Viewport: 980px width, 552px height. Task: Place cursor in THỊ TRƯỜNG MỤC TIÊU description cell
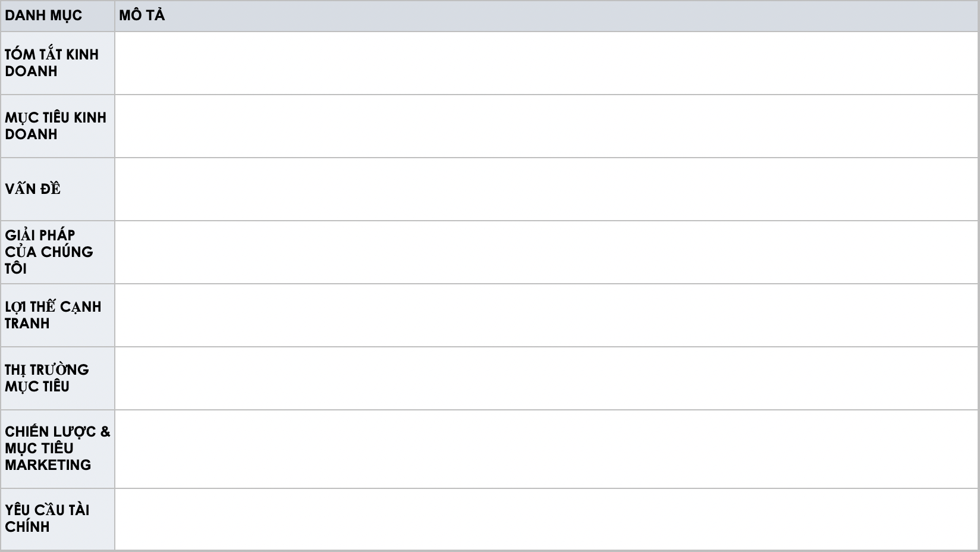point(546,378)
